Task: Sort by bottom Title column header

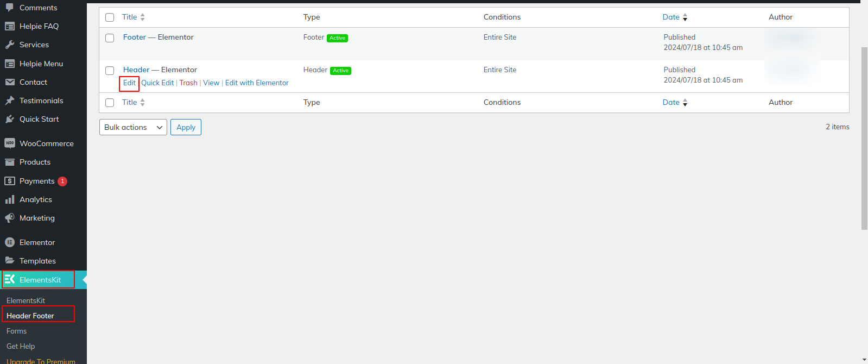Action: (129, 102)
